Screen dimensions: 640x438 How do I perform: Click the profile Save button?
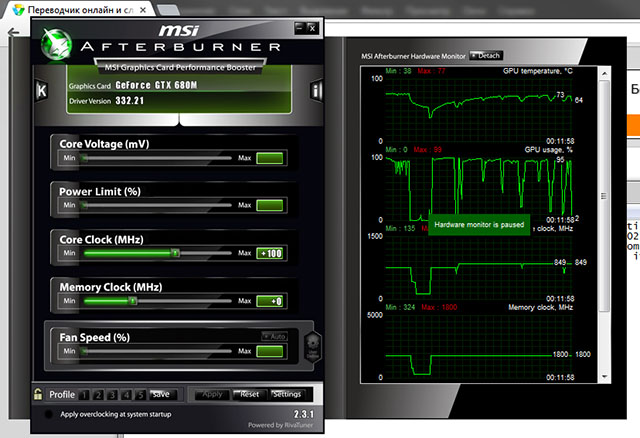[163, 394]
